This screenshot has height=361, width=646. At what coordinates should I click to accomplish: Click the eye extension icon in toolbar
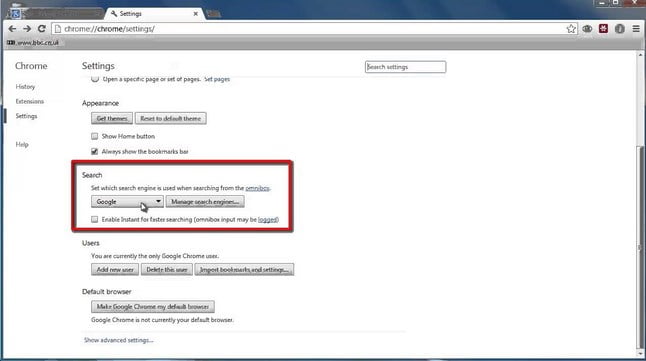[x=587, y=29]
